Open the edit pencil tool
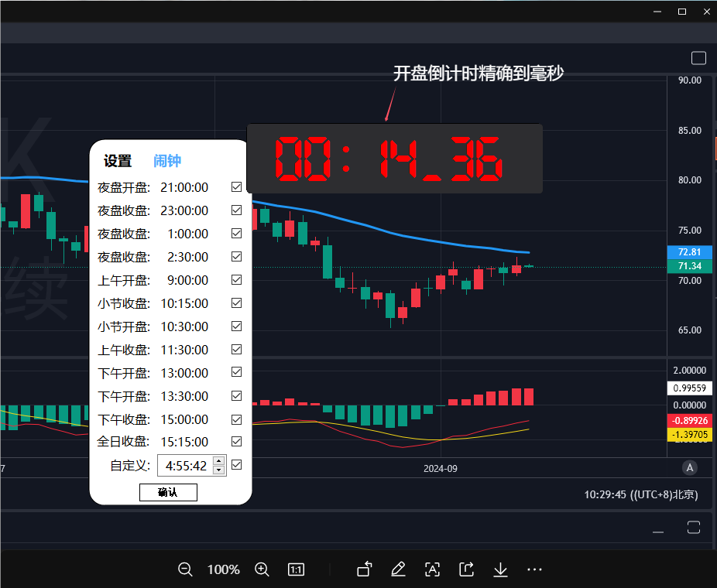The height and width of the screenshot is (588, 717). point(398,569)
